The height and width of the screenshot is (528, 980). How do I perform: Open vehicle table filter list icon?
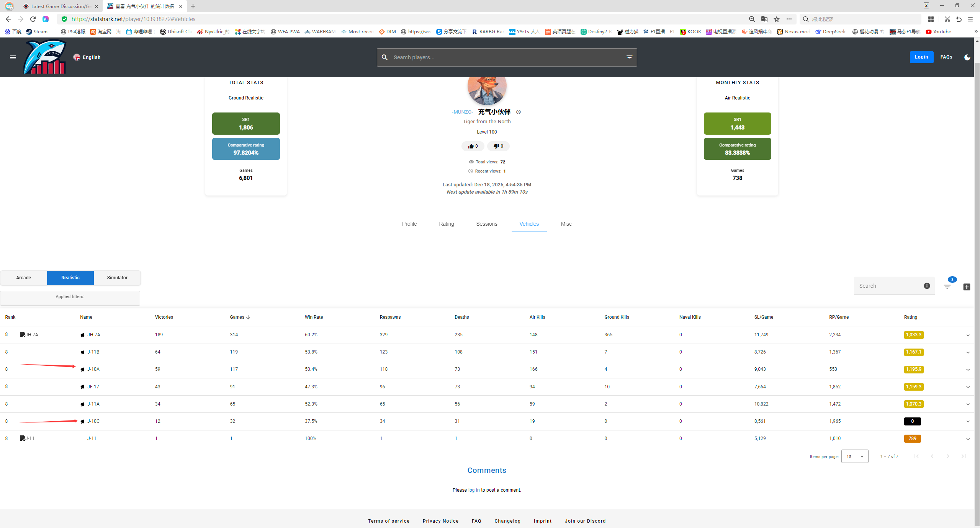[x=947, y=287]
